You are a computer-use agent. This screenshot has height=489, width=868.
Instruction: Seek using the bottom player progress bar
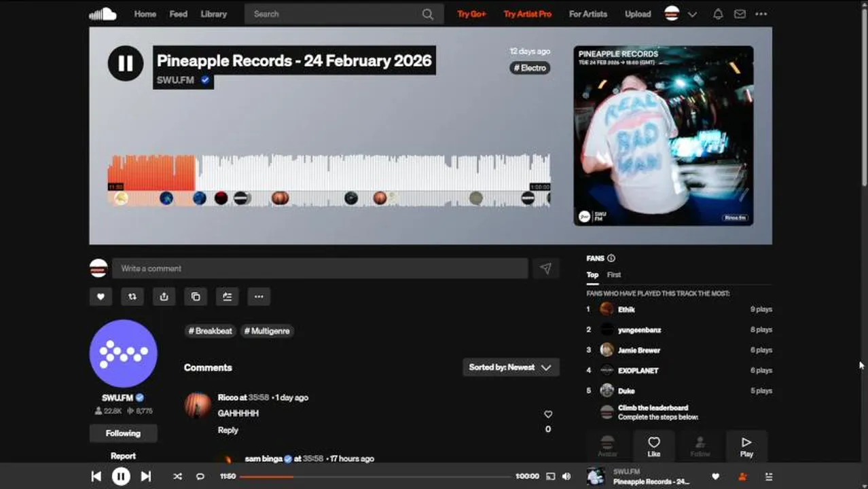376,477
